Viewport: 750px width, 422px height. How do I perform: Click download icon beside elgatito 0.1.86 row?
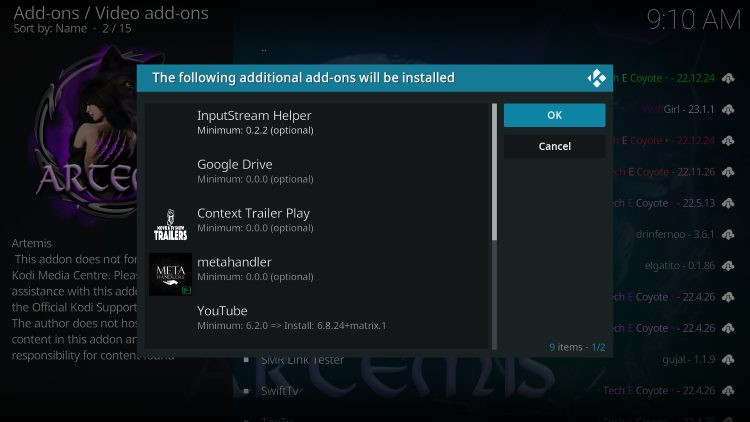tap(728, 266)
